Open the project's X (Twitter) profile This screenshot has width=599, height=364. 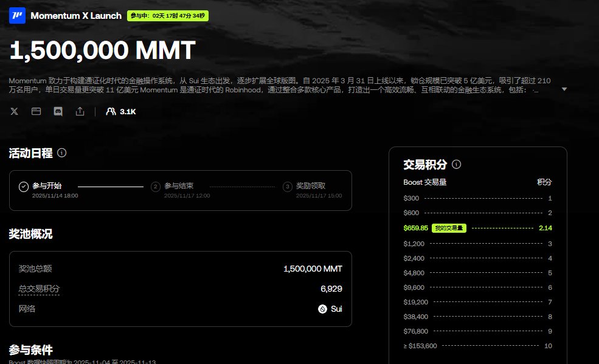14,111
